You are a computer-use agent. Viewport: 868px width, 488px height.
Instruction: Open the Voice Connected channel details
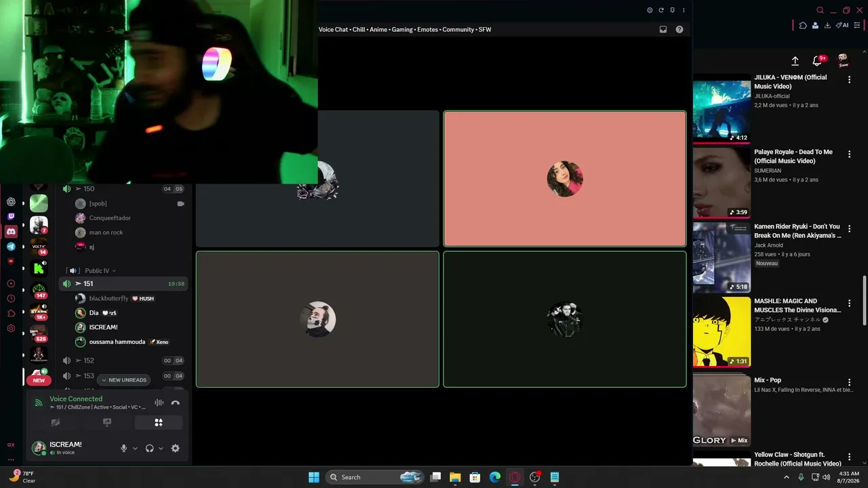point(96,403)
